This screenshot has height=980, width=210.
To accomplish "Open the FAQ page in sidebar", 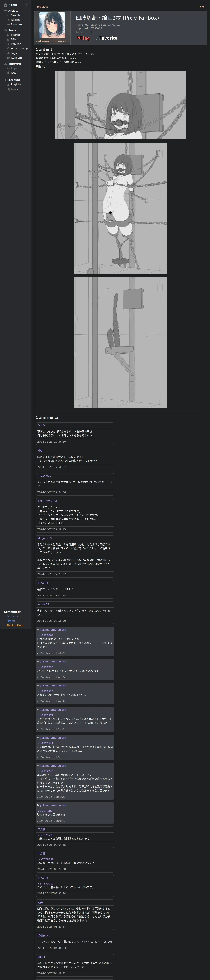I will coord(11,73).
